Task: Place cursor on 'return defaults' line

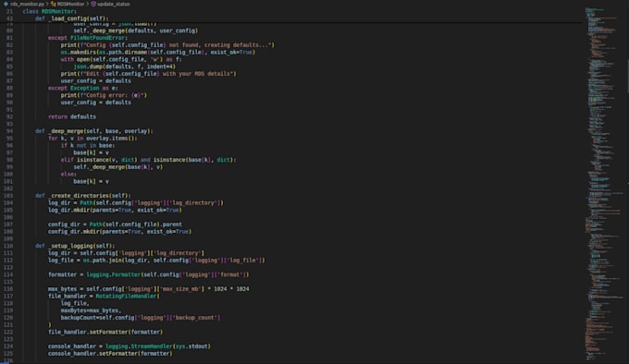Action: click(72, 117)
